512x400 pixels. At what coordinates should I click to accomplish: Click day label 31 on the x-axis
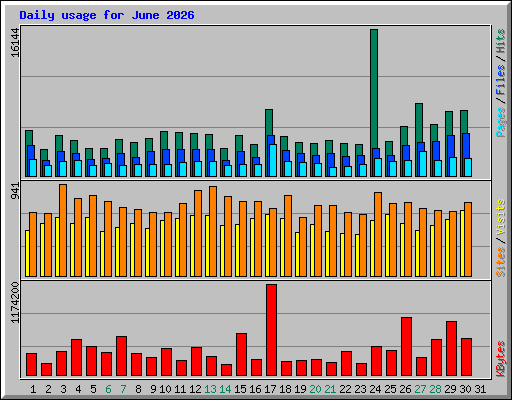click(x=480, y=389)
